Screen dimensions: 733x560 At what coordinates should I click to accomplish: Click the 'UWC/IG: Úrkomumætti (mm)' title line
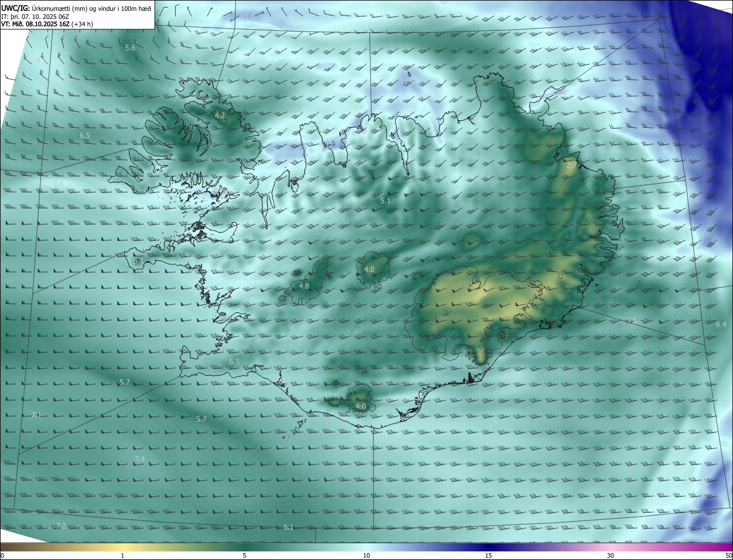(x=77, y=8)
